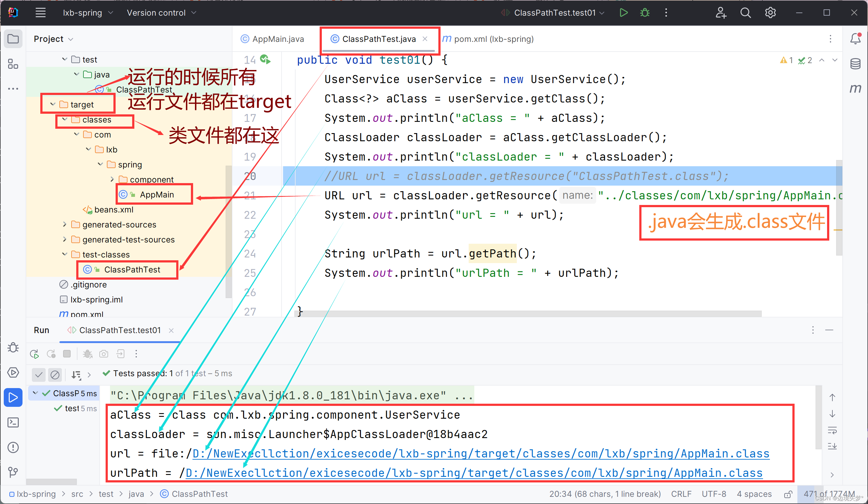Go to next highlighted error arrow
Image resolution: width=868 pixels, height=504 pixels.
(x=835, y=60)
